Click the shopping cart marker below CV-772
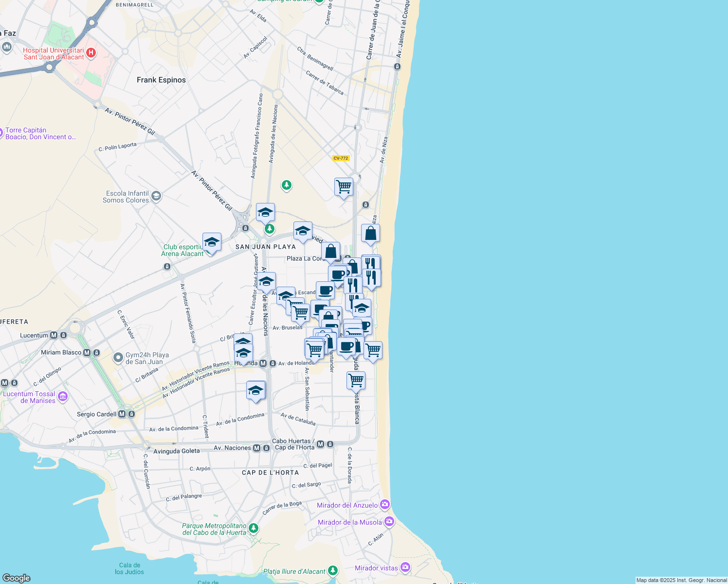Image resolution: width=728 pixels, height=584 pixels. (x=344, y=188)
